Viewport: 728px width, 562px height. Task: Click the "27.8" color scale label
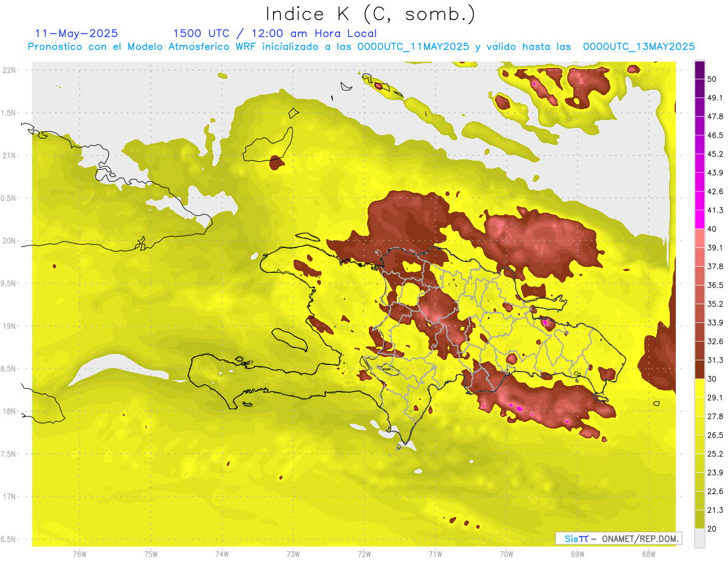click(715, 416)
